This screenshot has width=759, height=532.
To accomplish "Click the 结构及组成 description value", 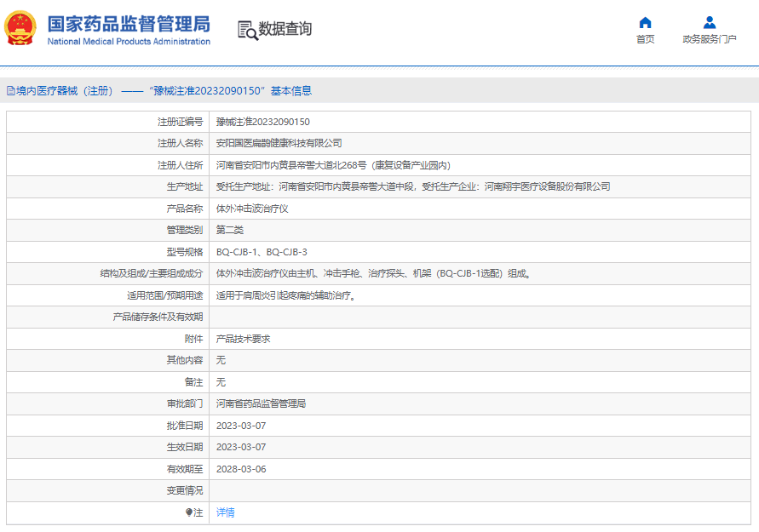I will click(374, 274).
